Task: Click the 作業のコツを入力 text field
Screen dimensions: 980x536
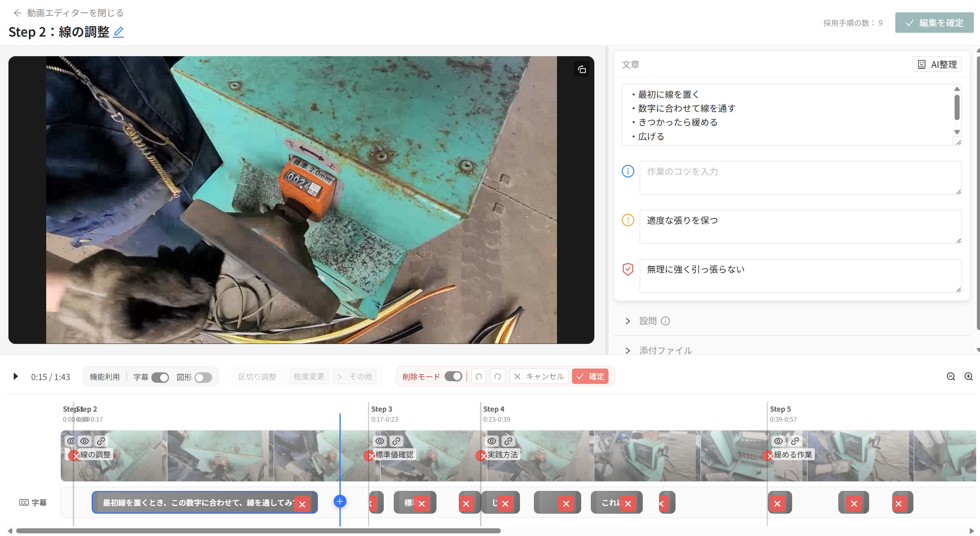Action: coord(800,178)
